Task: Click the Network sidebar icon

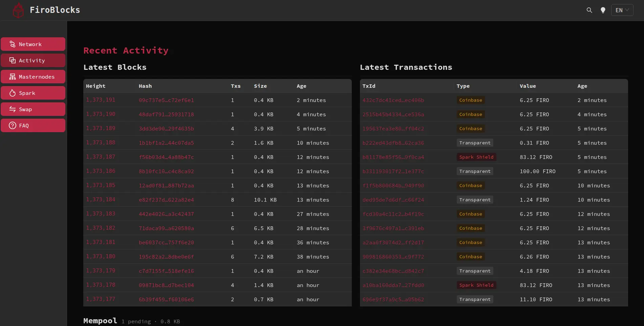Action: 13,44
